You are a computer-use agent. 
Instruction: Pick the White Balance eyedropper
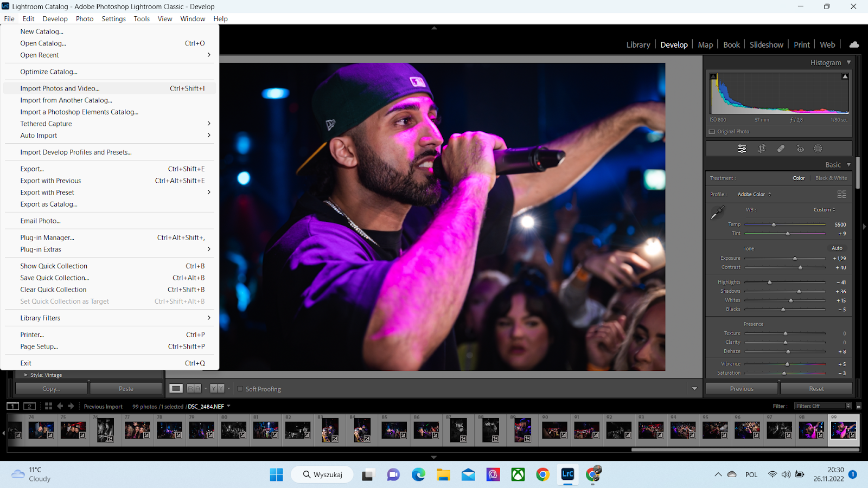click(x=717, y=213)
